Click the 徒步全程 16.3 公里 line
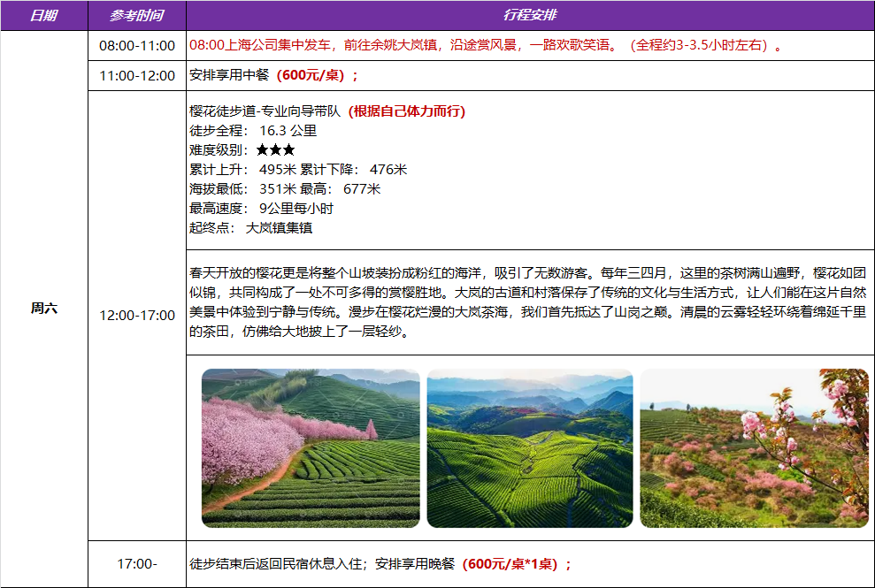The height and width of the screenshot is (588, 875). pos(253,131)
